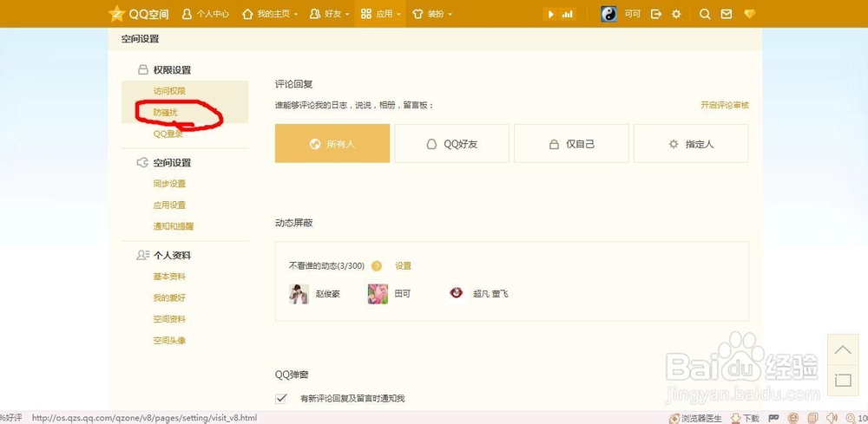
Task: Click the QQ弹窗 section heading
Action: pyautogui.click(x=292, y=375)
